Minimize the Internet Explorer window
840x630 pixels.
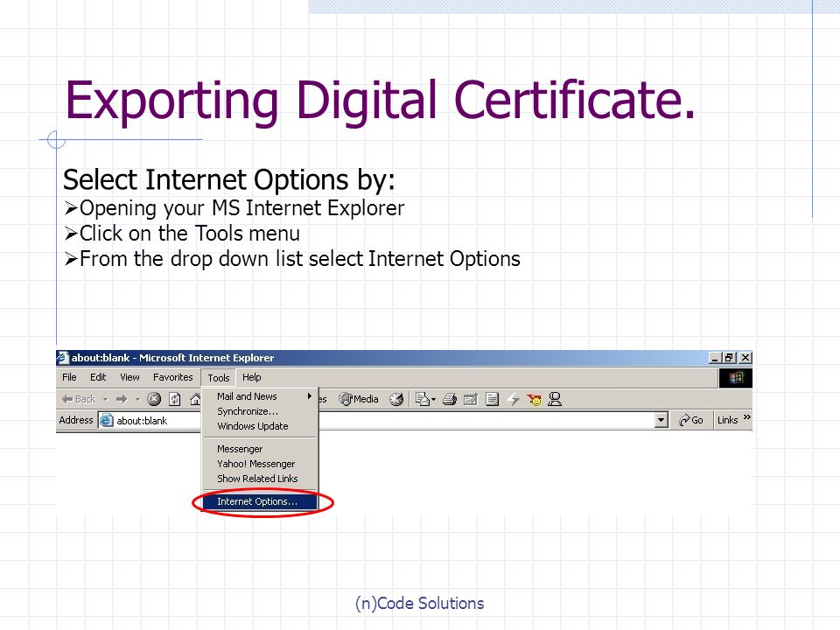[714, 358]
